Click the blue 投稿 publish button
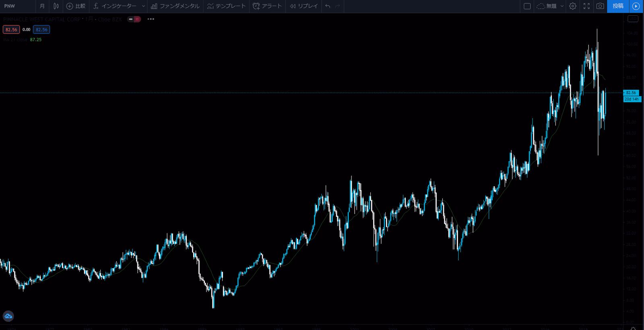The width and height of the screenshot is (644, 330). click(x=618, y=6)
